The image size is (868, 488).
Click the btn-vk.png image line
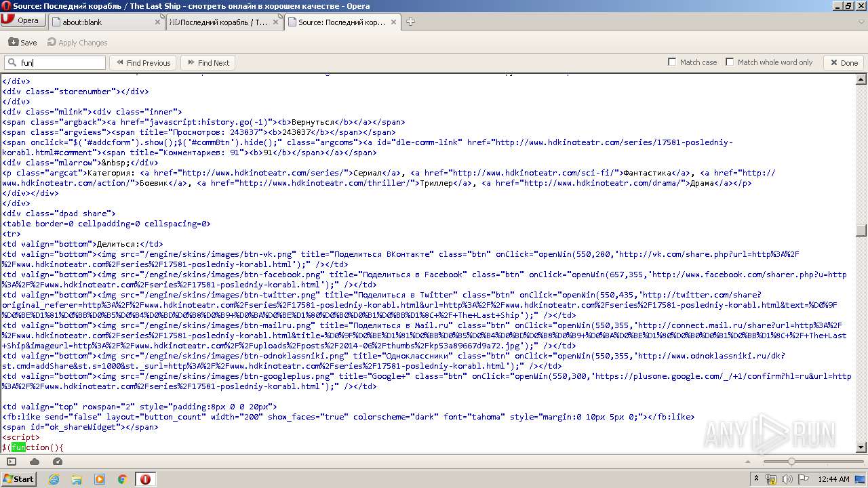click(x=401, y=259)
